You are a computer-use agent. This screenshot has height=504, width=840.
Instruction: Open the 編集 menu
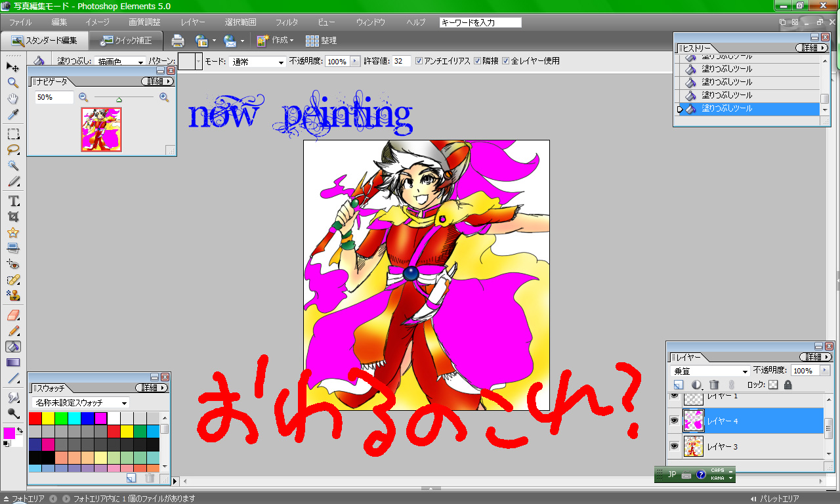click(x=59, y=22)
